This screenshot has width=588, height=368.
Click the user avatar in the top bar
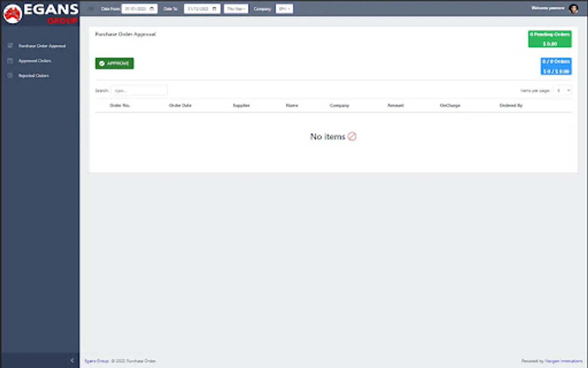(574, 9)
